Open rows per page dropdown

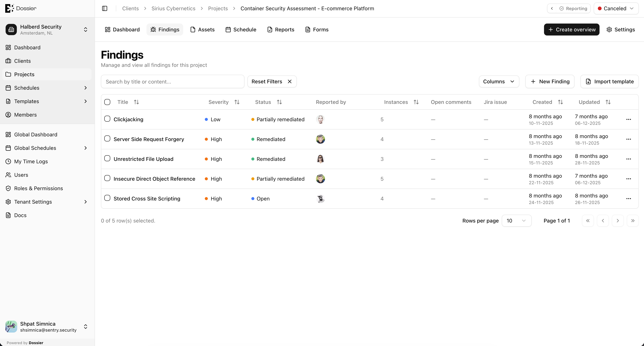pos(517,221)
